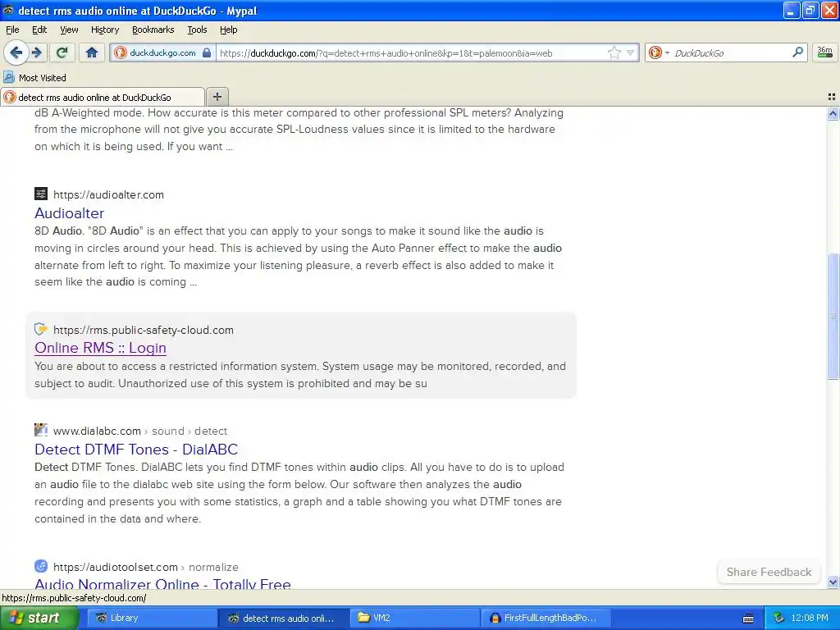Click the dialabc.com favicon
Image resolution: width=840 pixels, height=630 pixels.
click(x=41, y=430)
